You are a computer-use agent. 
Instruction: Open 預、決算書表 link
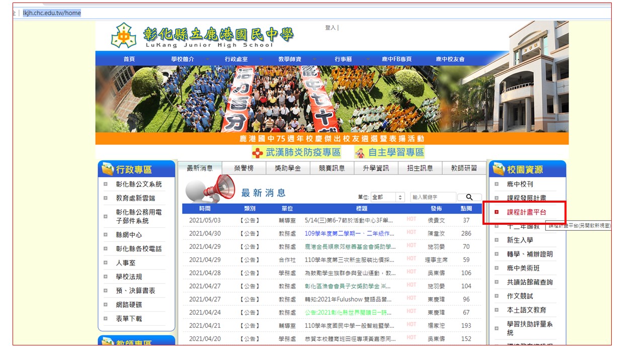(x=135, y=291)
